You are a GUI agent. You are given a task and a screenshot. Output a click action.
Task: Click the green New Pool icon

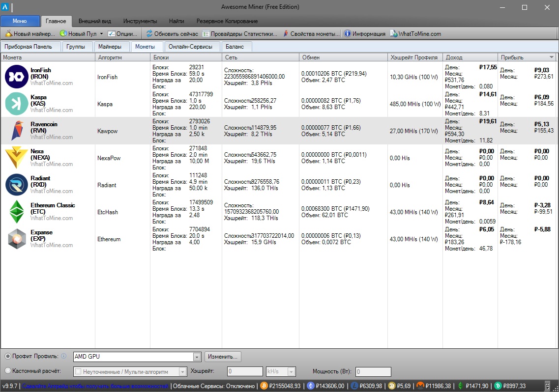pyautogui.click(x=63, y=33)
